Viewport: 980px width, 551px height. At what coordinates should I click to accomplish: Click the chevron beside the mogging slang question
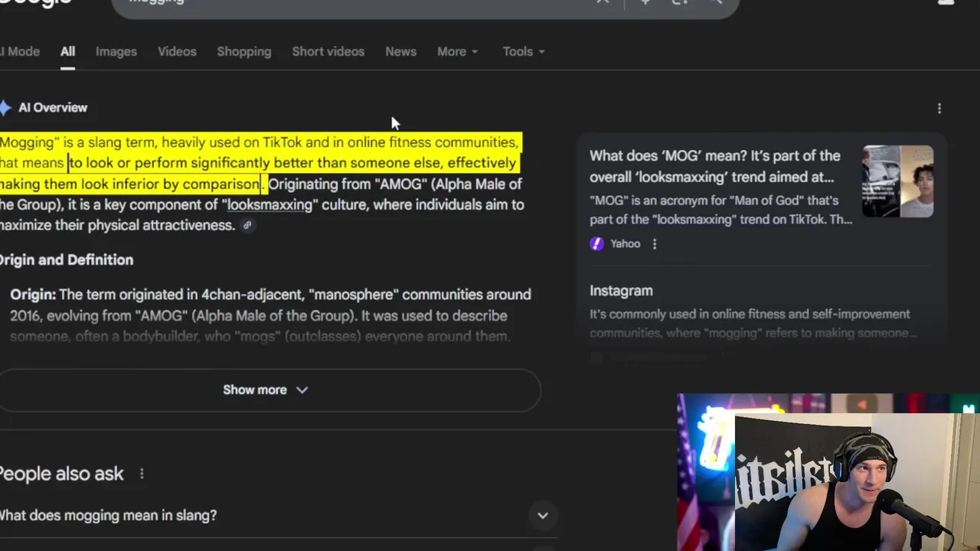pyautogui.click(x=543, y=516)
